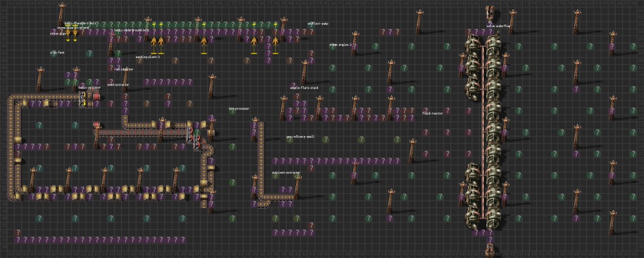The image size is (644, 258).
Task: Click the seed-extractor label
Action: point(118,84)
